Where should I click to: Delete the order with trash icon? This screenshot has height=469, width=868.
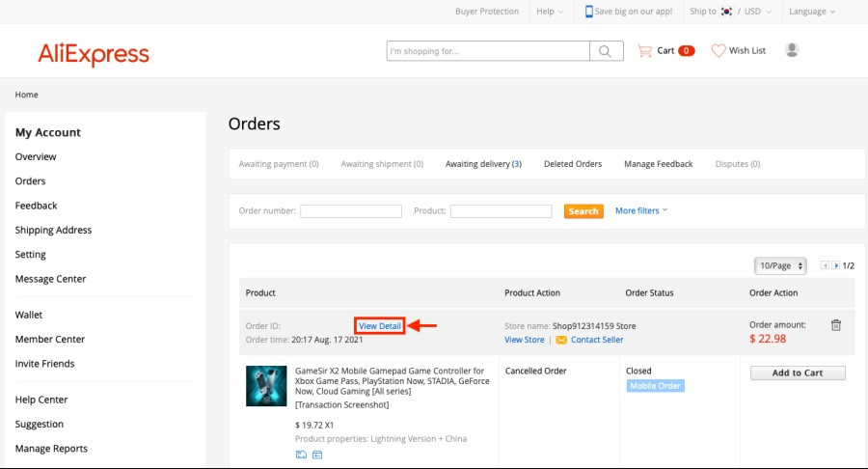pyautogui.click(x=836, y=325)
